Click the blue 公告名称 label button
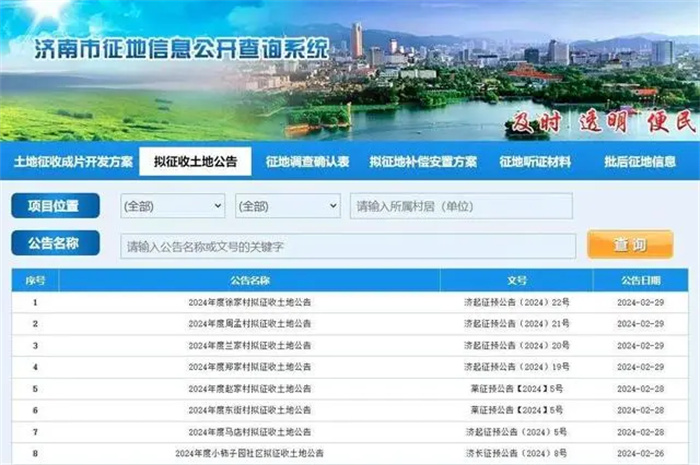 [55, 243]
